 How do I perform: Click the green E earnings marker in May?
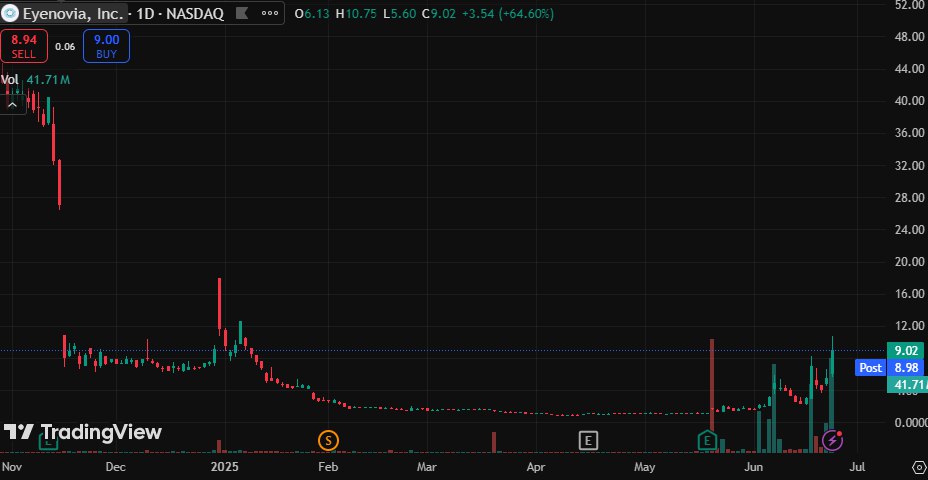pos(707,441)
